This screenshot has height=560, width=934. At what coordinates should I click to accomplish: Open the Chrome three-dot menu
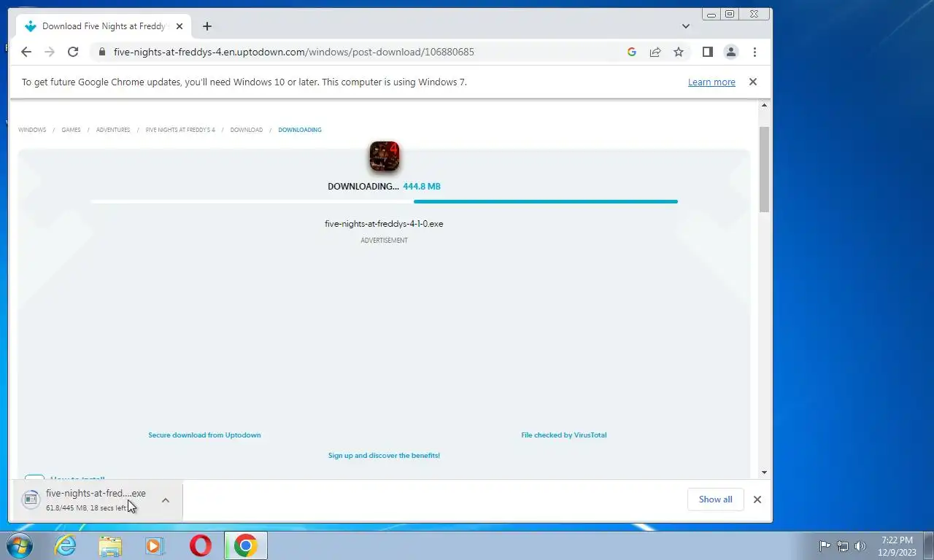[754, 52]
